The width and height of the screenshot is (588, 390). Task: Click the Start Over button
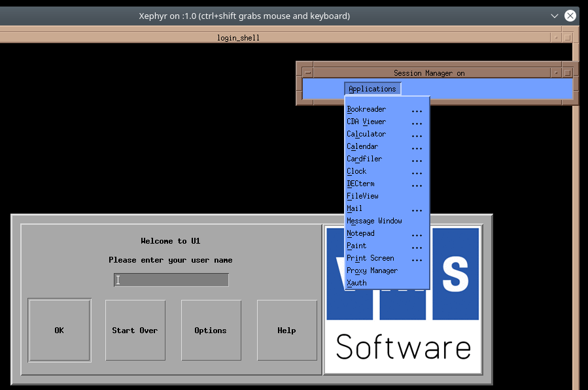click(135, 331)
